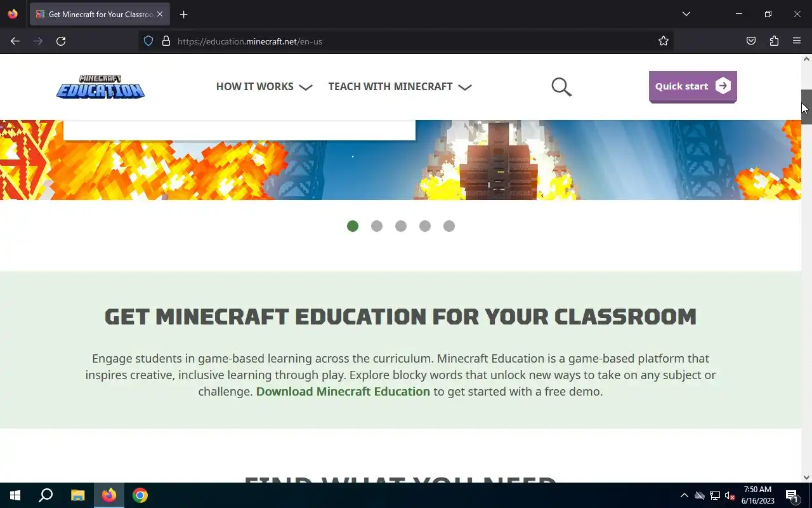The image size is (812, 508).
Task: Go back with browser back arrow
Action: pyautogui.click(x=15, y=41)
